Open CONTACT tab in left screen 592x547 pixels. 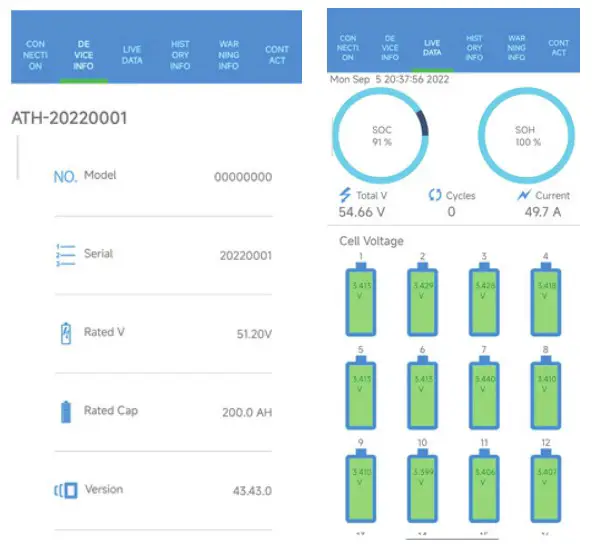click(x=277, y=55)
